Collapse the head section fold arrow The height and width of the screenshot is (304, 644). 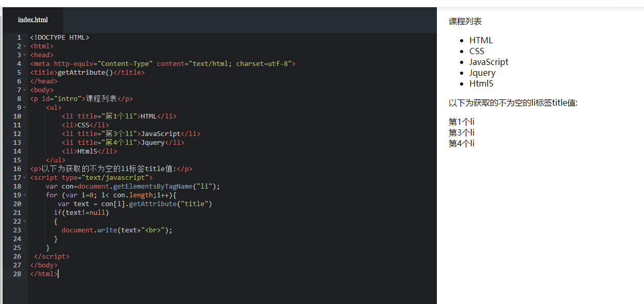(x=24, y=55)
